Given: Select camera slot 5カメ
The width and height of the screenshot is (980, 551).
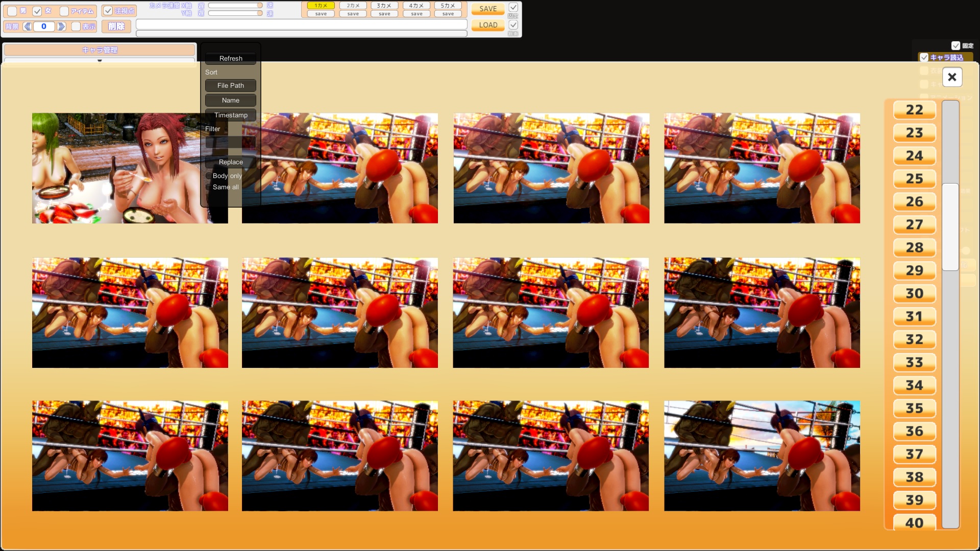Looking at the screenshot, I should tap(448, 6).
